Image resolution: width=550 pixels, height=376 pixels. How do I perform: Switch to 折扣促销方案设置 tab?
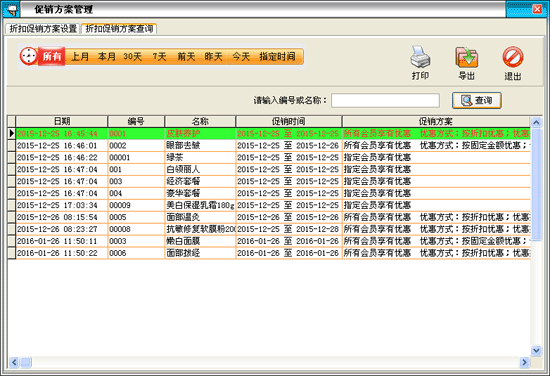[43, 29]
